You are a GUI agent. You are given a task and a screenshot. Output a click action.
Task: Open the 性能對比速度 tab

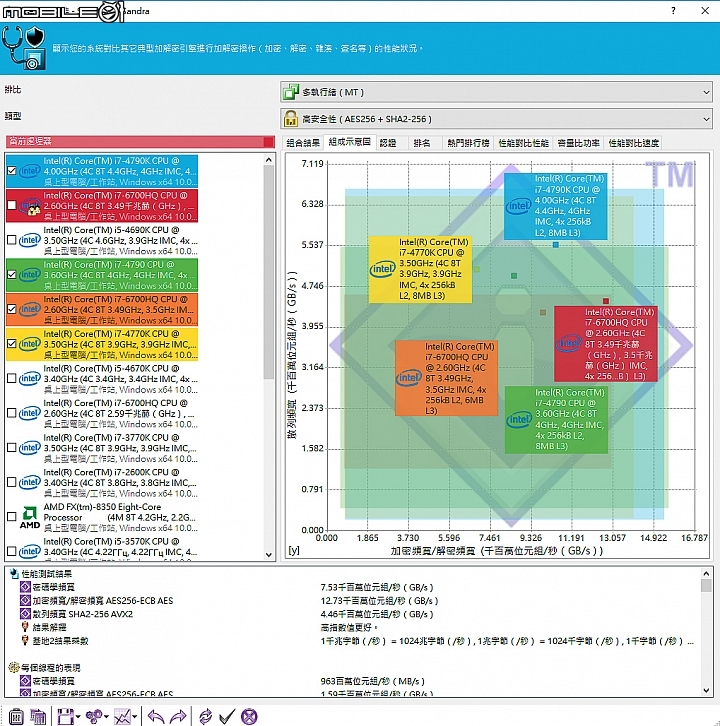[633, 143]
